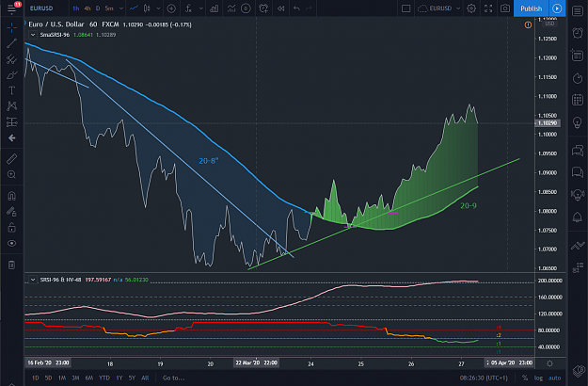
Task: Select the ruler measure tool
Action: click(x=11, y=159)
